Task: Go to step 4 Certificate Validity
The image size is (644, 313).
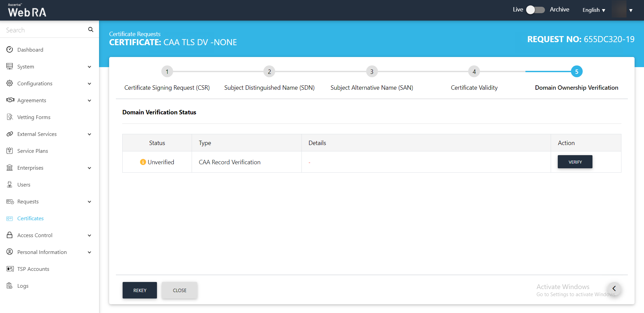Action: point(474,72)
